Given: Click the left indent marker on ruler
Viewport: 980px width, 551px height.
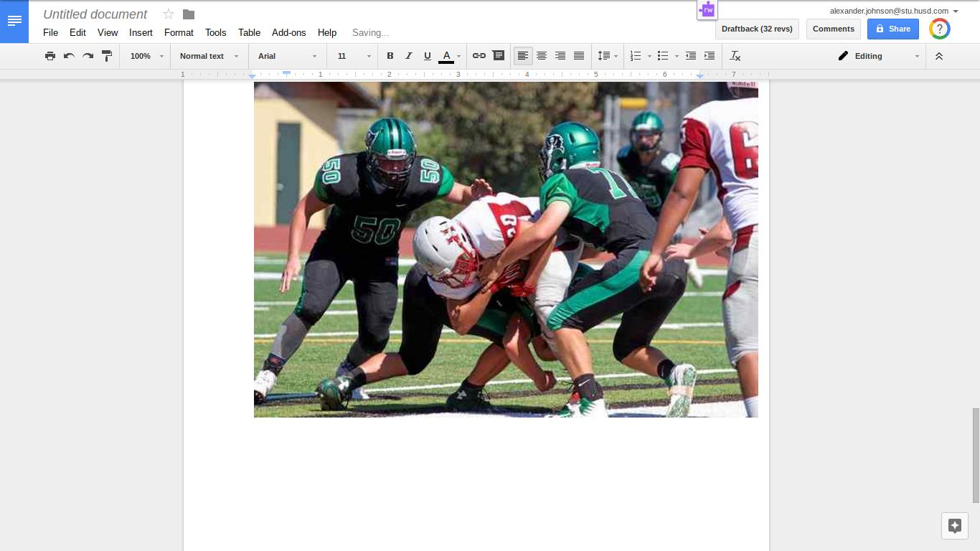Looking at the screenshot, I should click(252, 75).
